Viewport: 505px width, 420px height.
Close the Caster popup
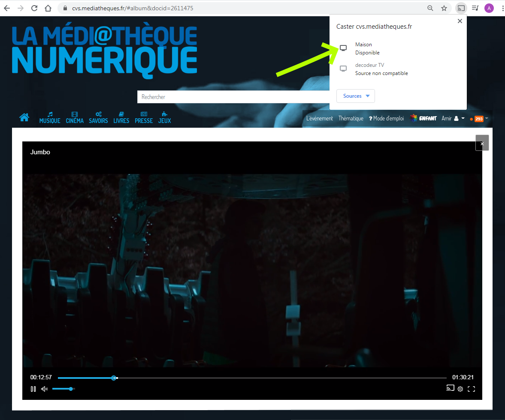pos(460,21)
